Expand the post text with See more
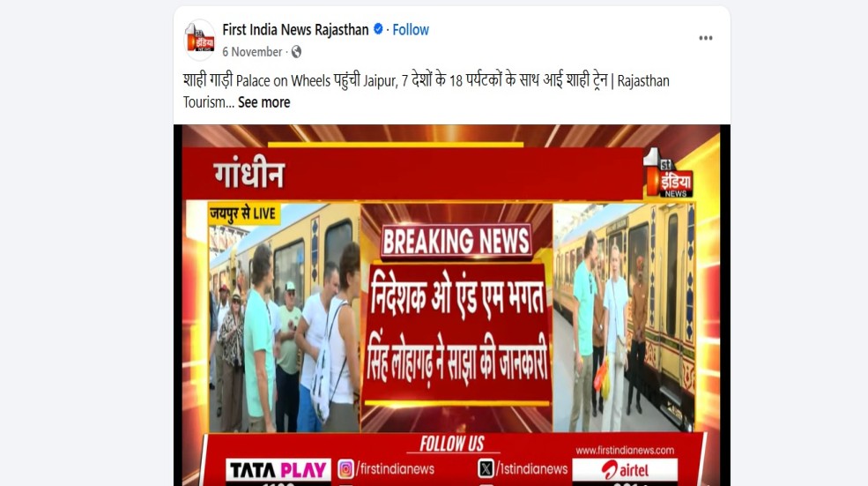The image size is (868, 486). (264, 102)
